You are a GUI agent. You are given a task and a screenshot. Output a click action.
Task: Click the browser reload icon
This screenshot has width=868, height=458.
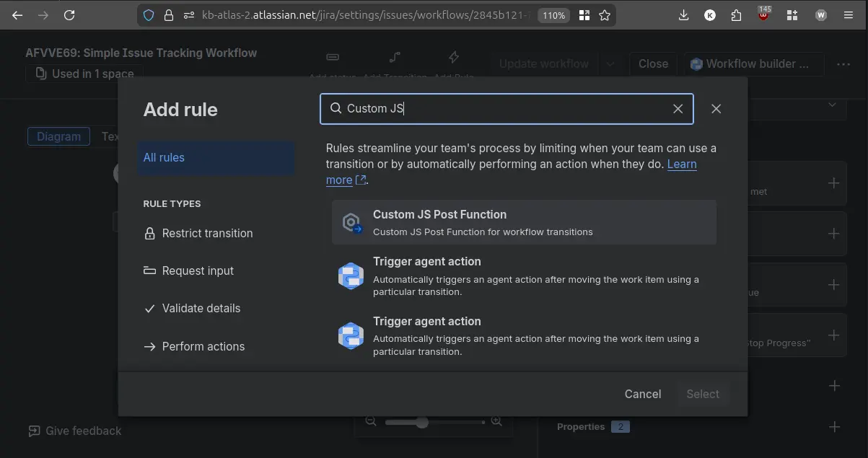pos(69,15)
